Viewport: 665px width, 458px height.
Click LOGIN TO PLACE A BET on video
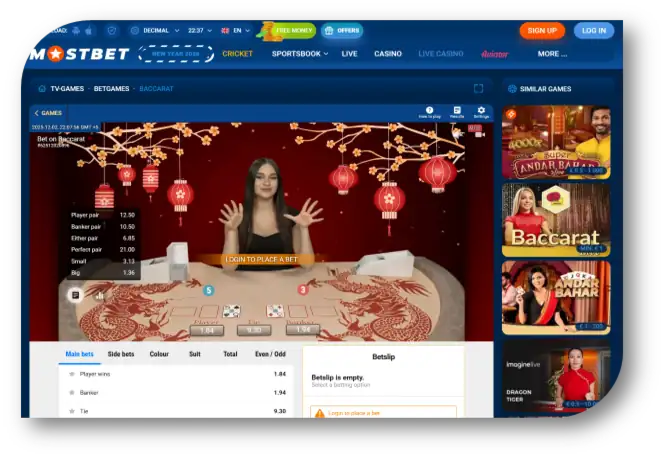[262, 259]
